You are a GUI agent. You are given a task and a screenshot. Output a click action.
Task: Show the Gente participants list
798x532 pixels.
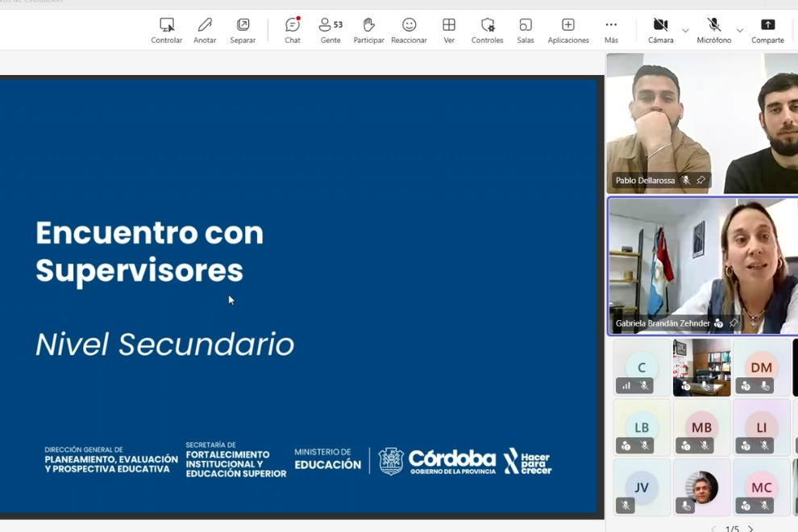tap(330, 31)
